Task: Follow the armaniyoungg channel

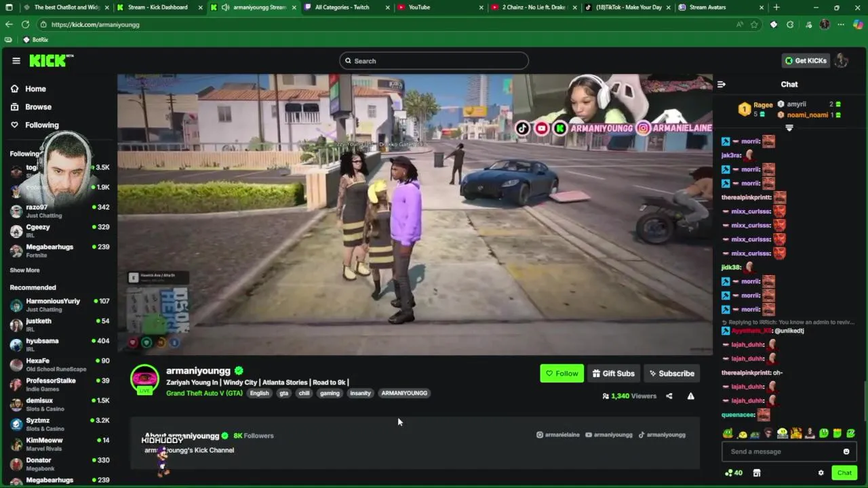Action: click(x=561, y=373)
